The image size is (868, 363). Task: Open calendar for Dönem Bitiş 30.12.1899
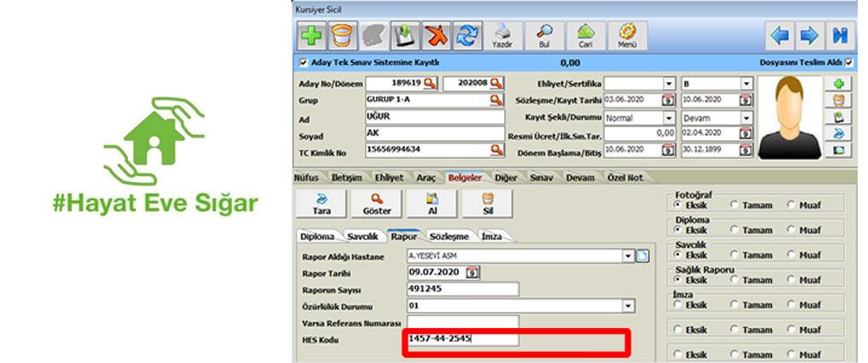747,150
